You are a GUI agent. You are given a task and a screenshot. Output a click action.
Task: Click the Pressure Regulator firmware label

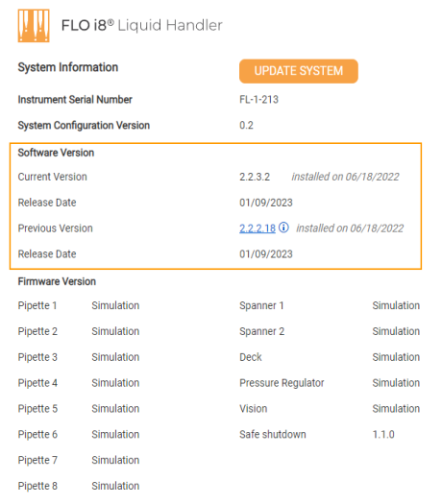click(282, 383)
